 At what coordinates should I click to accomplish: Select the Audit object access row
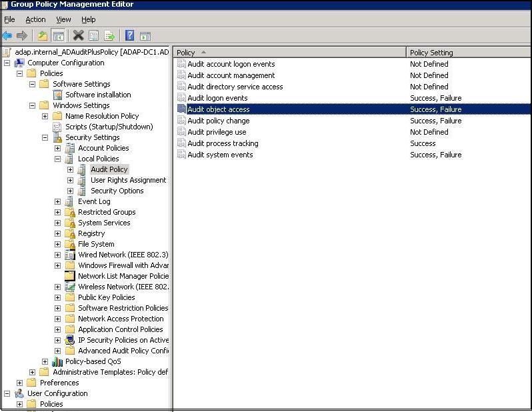coord(353,109)
